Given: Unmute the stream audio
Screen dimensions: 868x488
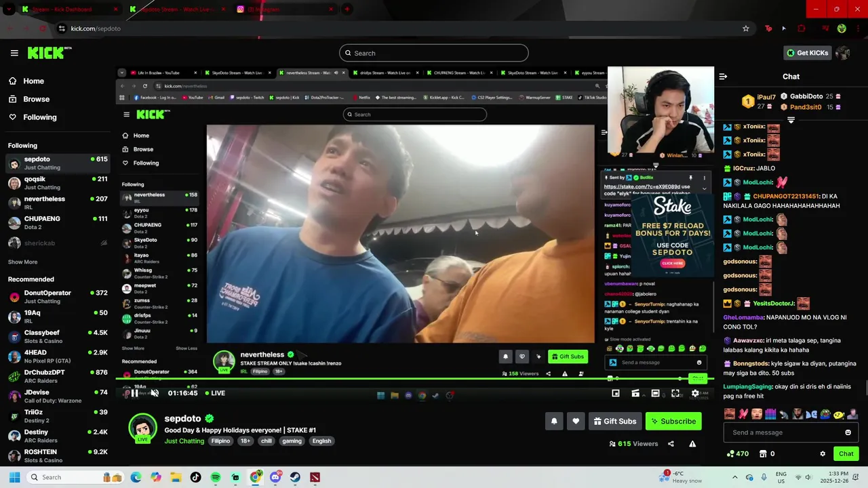Looking at the screenshot, I should coord(155,393).
